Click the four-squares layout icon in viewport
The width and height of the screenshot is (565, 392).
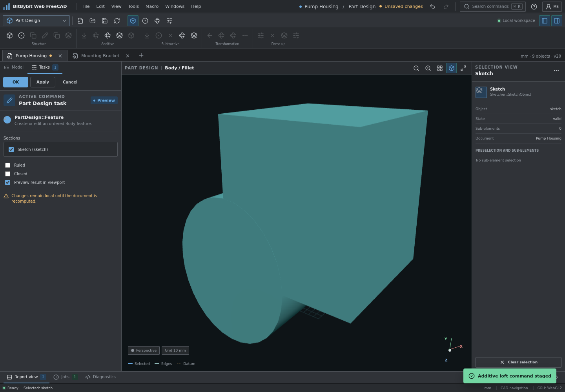point(440,68)
